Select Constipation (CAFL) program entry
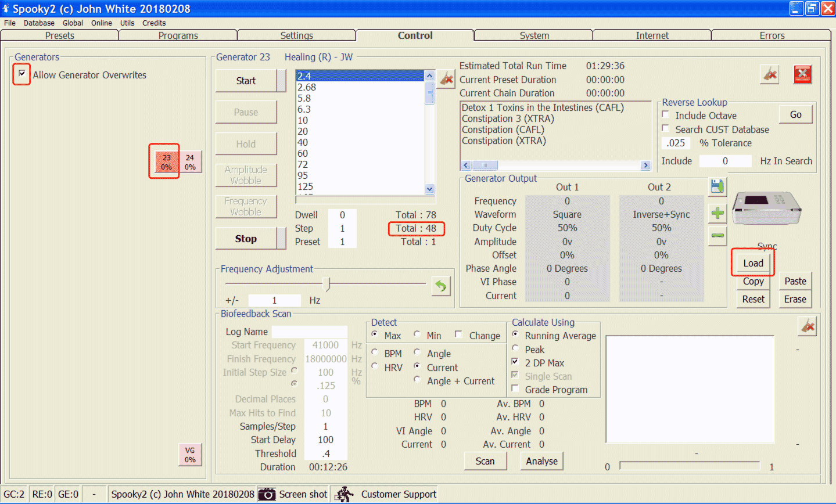 click(503, 129)
